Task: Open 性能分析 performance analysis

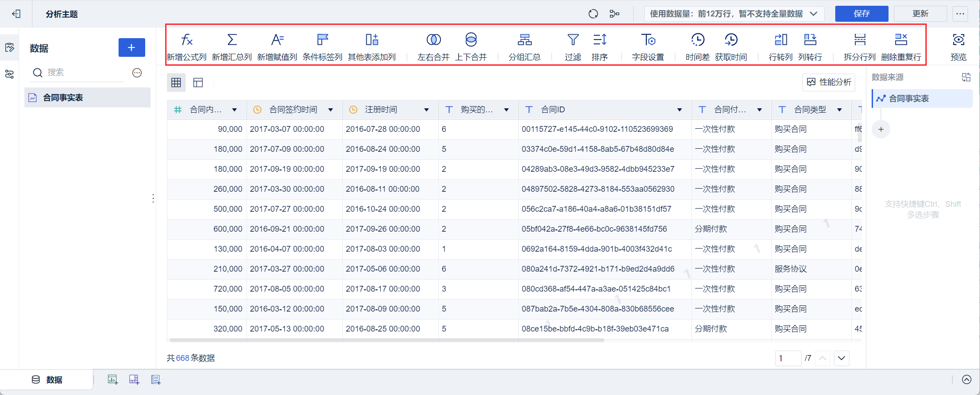Action: 829,82
